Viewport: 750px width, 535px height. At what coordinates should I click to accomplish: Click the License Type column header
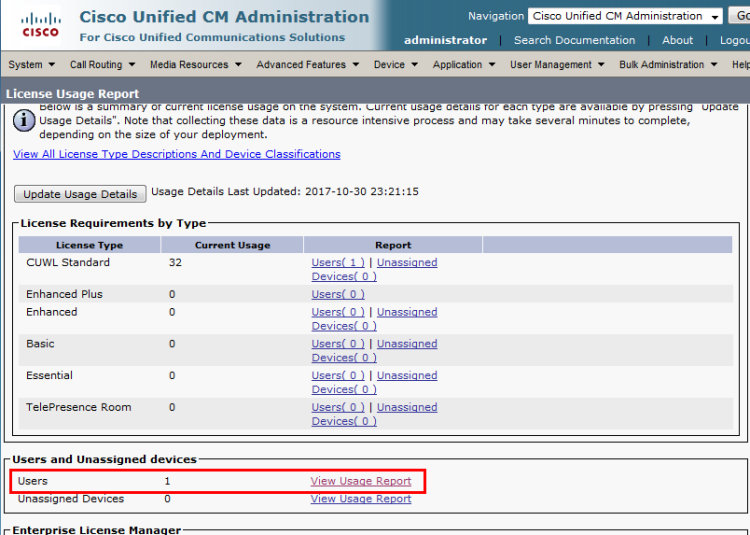(x=89, y=245)
